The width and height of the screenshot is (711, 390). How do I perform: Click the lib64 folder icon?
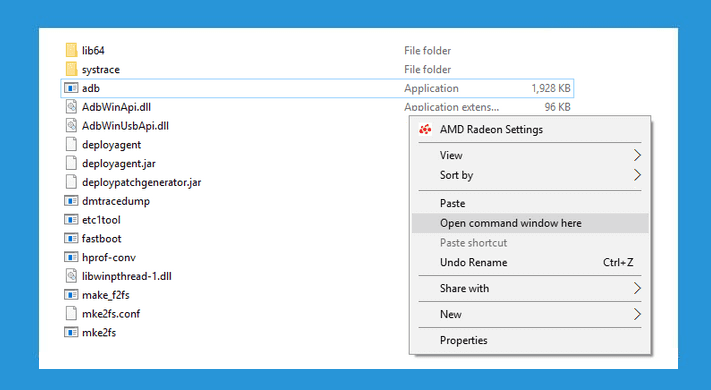point(71,50)
